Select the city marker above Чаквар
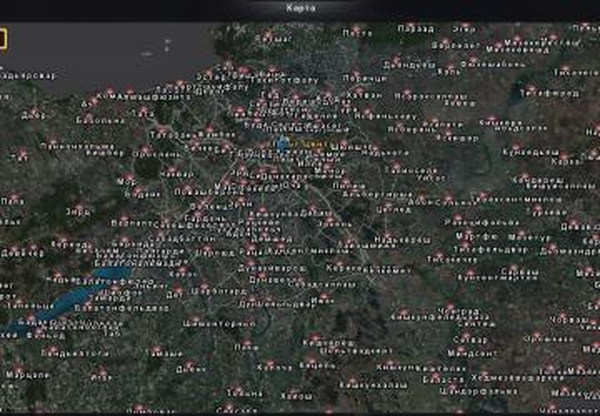Screen dimensions: 600x416 172,167
